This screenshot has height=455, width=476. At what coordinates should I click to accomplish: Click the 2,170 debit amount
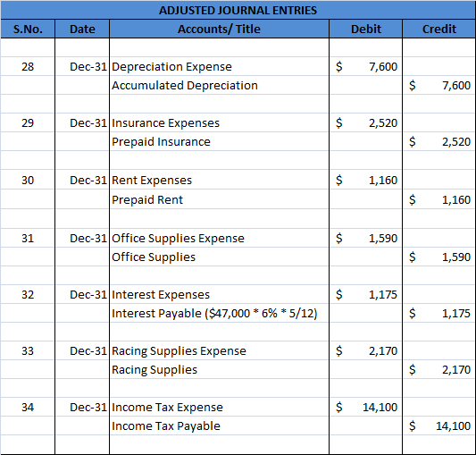[x=366, y=351]
